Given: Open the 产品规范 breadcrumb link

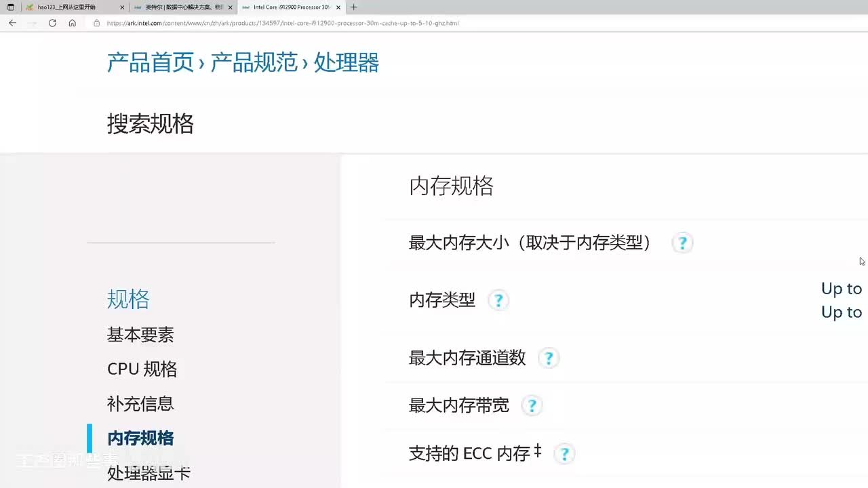Looking at the screenshot, I should (254, 62).
